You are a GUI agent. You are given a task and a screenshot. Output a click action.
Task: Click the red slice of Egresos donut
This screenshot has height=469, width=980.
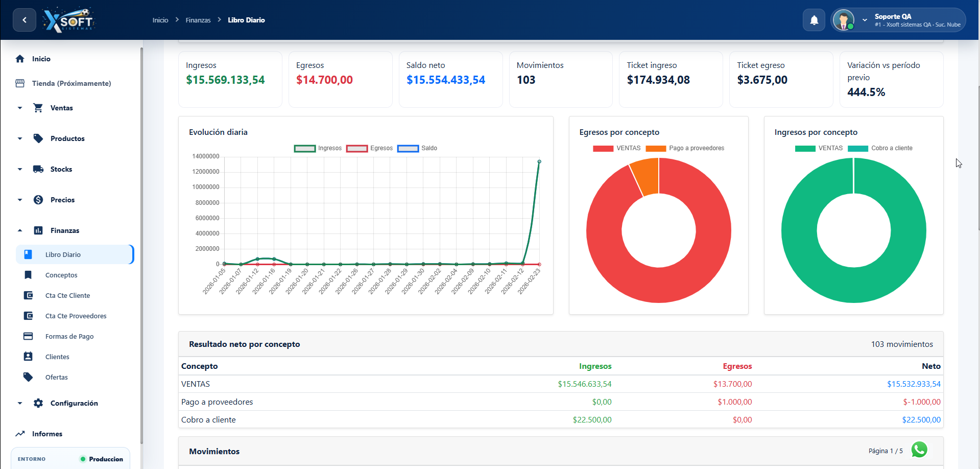coord(659,285)
